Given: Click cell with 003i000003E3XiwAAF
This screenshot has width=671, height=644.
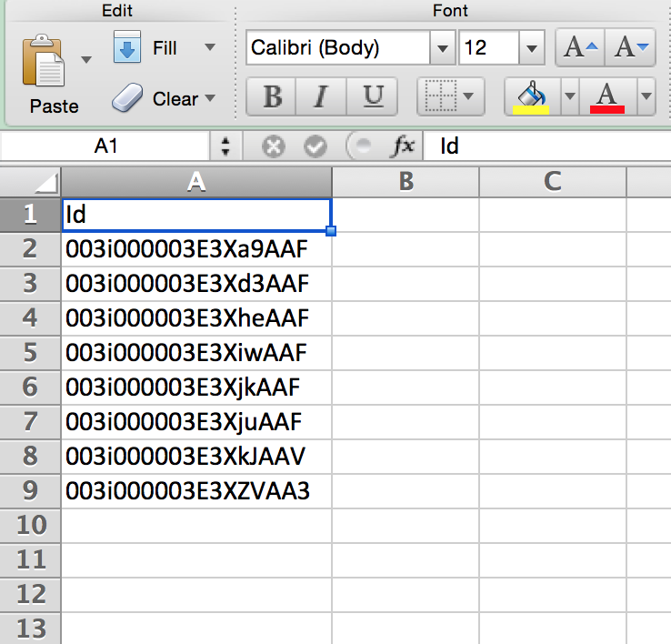Looking at the screenshot, I should coord(196,353).
